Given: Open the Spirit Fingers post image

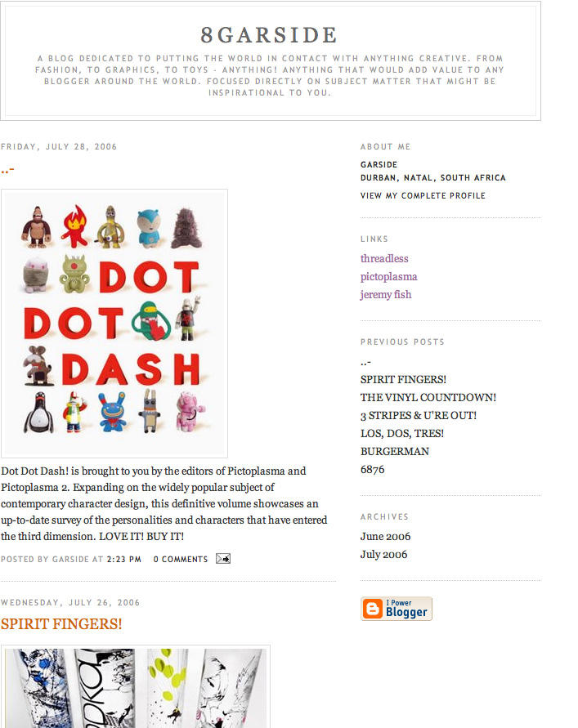Looking at the screenshot, I should pos(135,686).
